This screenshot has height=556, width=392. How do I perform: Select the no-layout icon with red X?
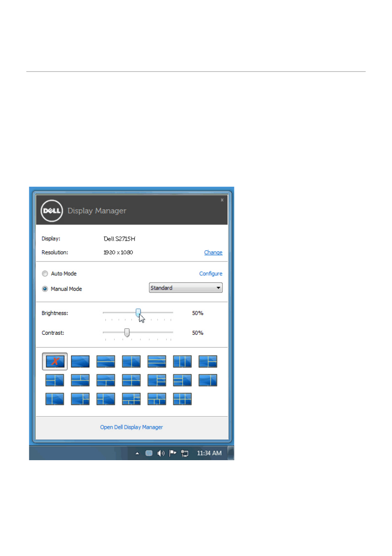[55, 361]
